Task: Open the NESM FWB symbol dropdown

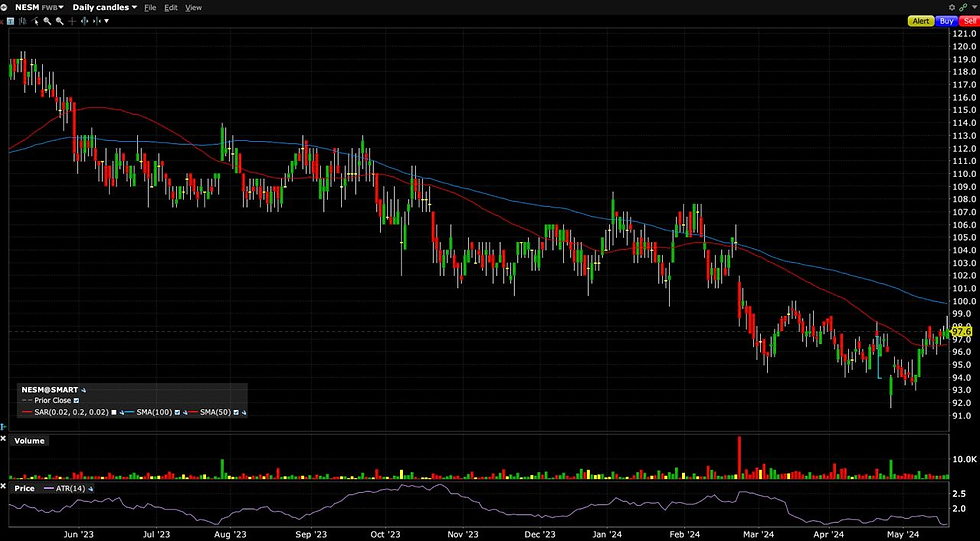Action: pyautogui.click(x=38, y=7)
